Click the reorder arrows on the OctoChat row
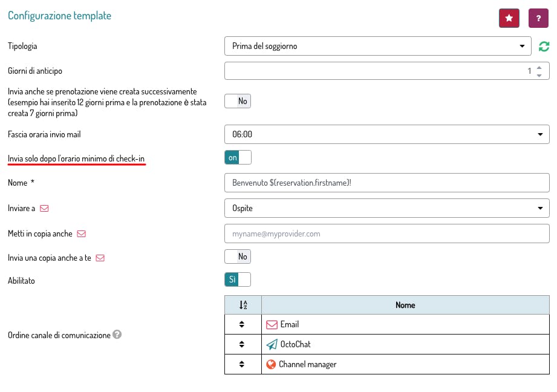This screenshot has width=557, height=392. click(243, 344)
